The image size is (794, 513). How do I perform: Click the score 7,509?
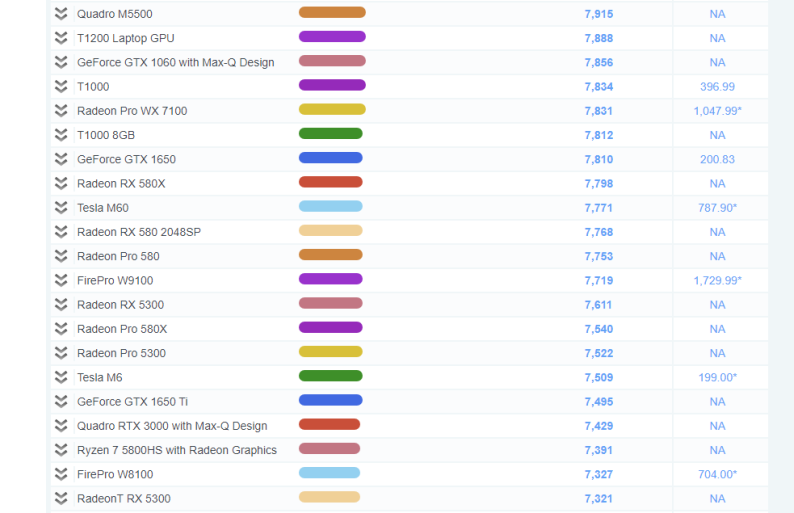pyautogui.click(x=599, y=378)
